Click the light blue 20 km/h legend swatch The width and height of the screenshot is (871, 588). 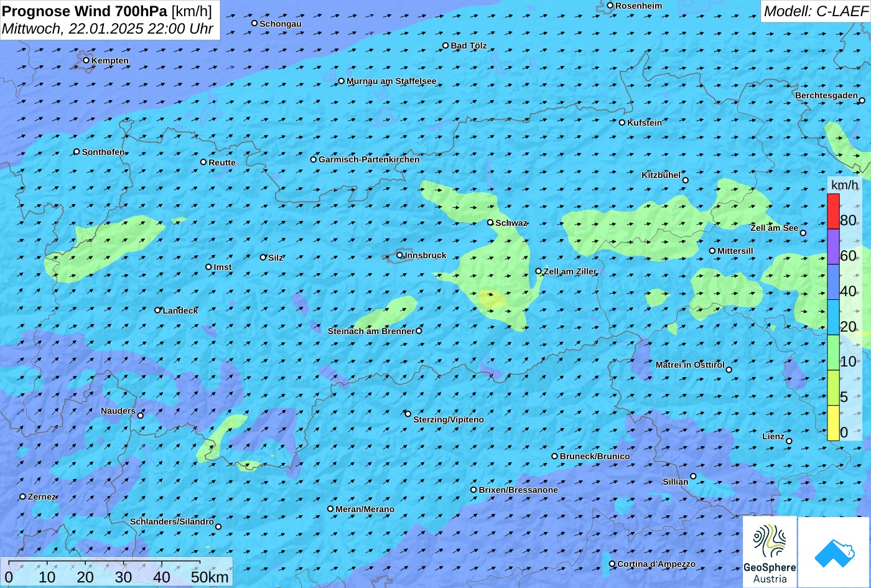[x=833, y=317]
